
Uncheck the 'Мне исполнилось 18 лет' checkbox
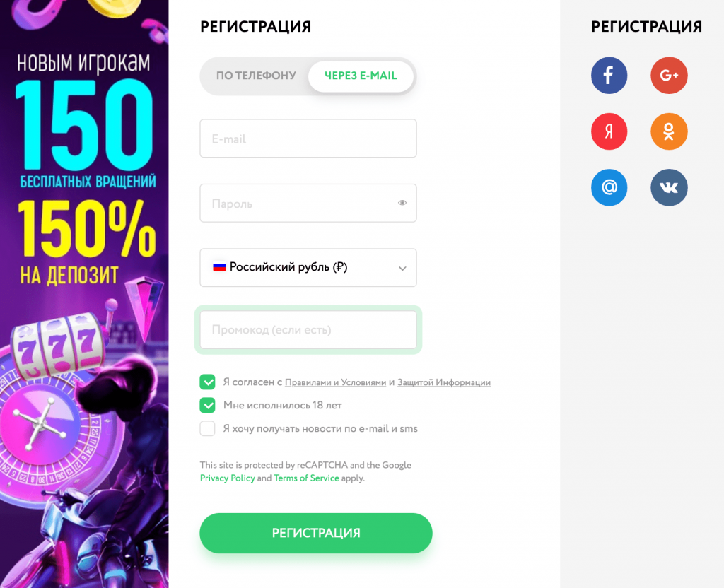tap(207, 405)
